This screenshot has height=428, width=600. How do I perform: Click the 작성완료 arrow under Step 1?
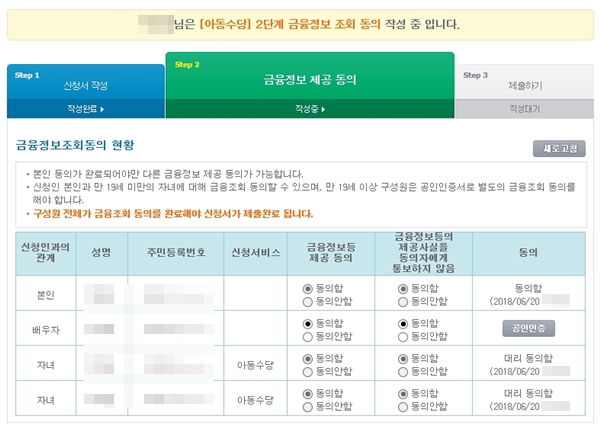(x=85, y=108)
